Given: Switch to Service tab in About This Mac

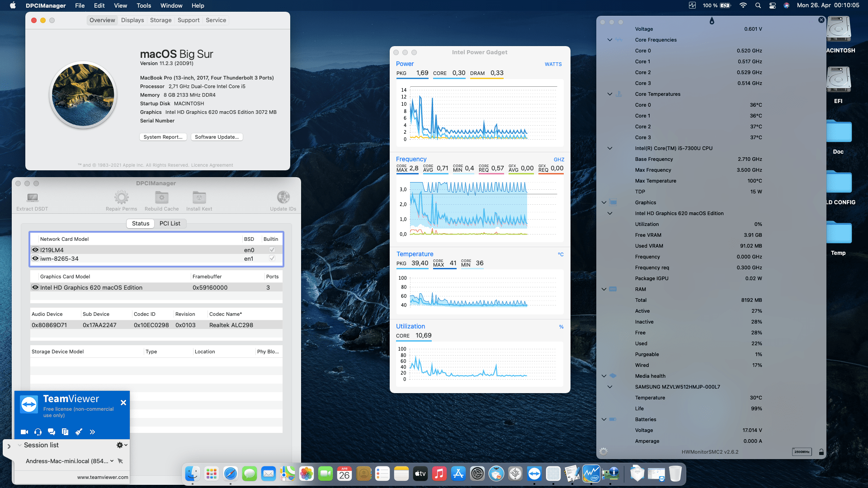Looking at the screenshot, I should [x=216, y=20].
